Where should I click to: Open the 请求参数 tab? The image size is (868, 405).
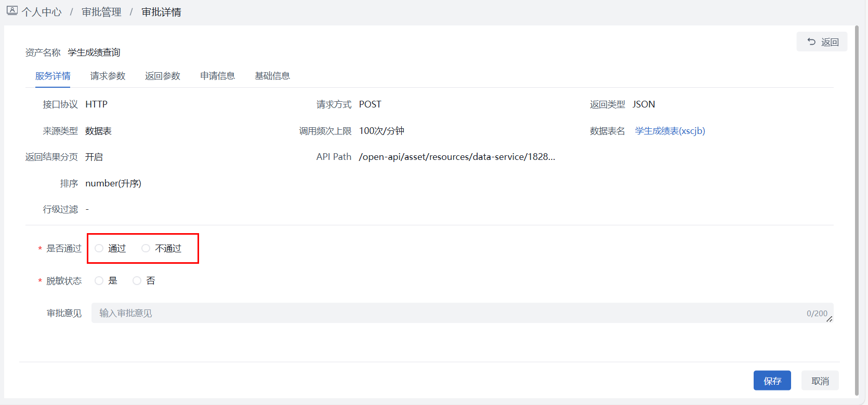(x=108, y=76)
